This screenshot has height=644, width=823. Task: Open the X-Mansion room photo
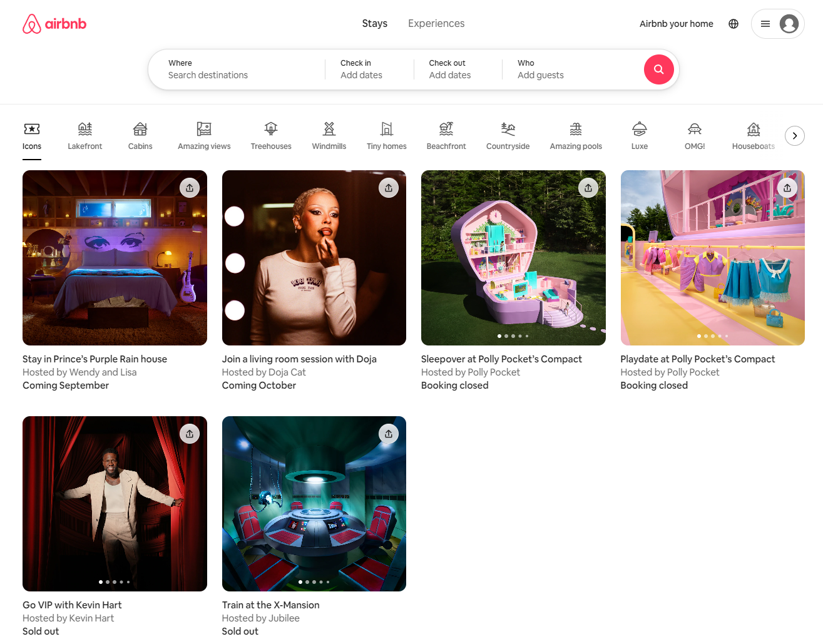point(314,504)
